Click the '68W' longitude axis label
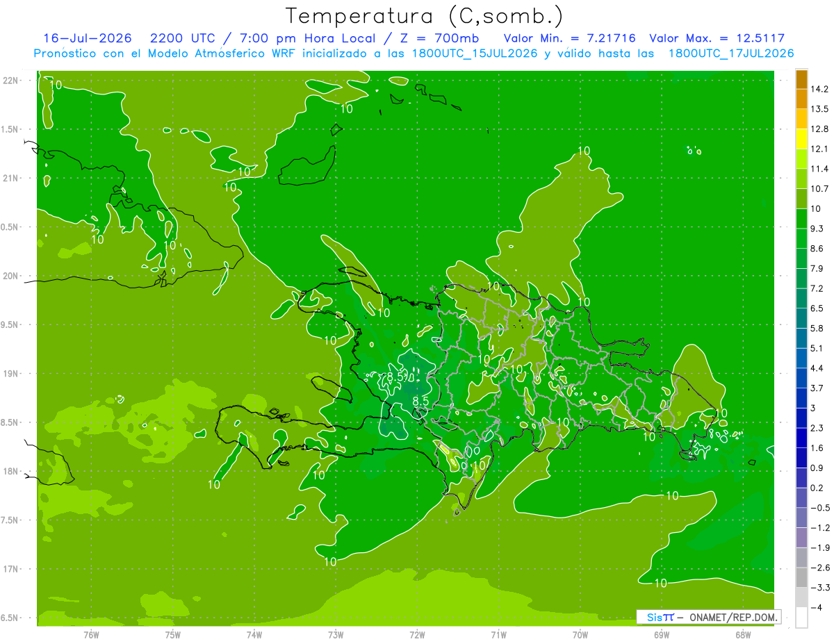The height and width of the screenshot is (644, 834). [x=743, y=634]
